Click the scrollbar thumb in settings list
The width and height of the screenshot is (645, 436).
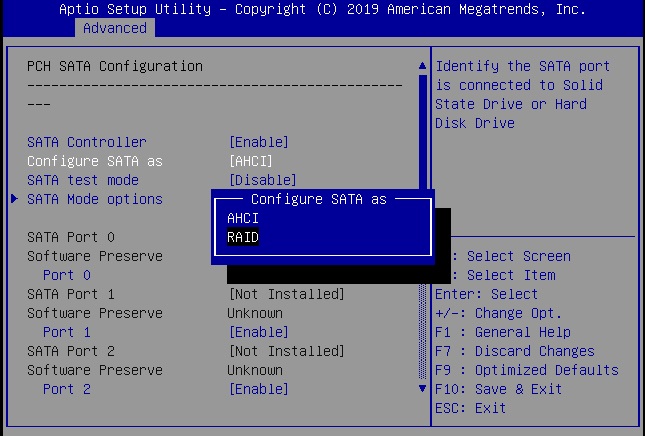click(x=422, y=132)
